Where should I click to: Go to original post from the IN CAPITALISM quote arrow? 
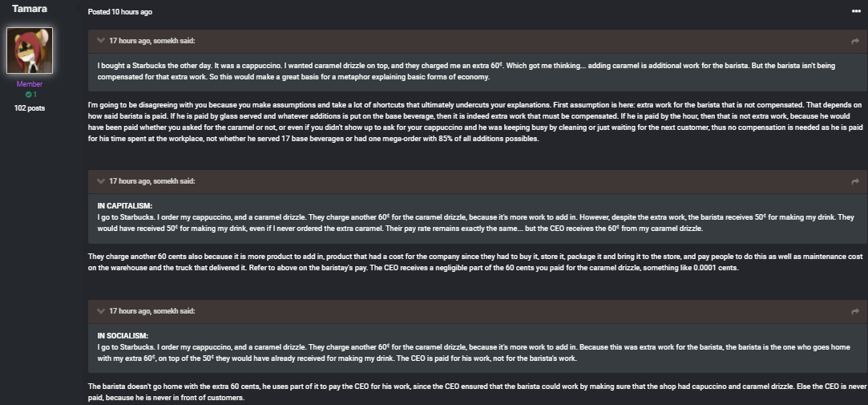point(855,182)
